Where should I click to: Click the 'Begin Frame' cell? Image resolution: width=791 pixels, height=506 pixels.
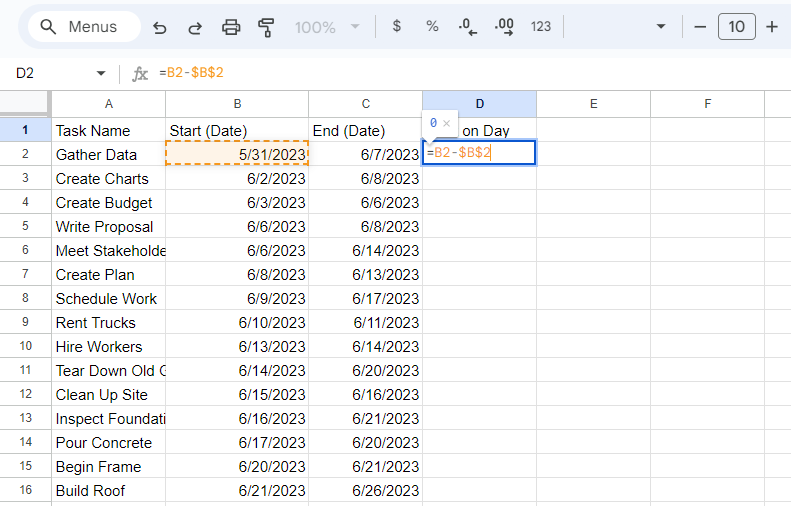(x=108, y=466)
